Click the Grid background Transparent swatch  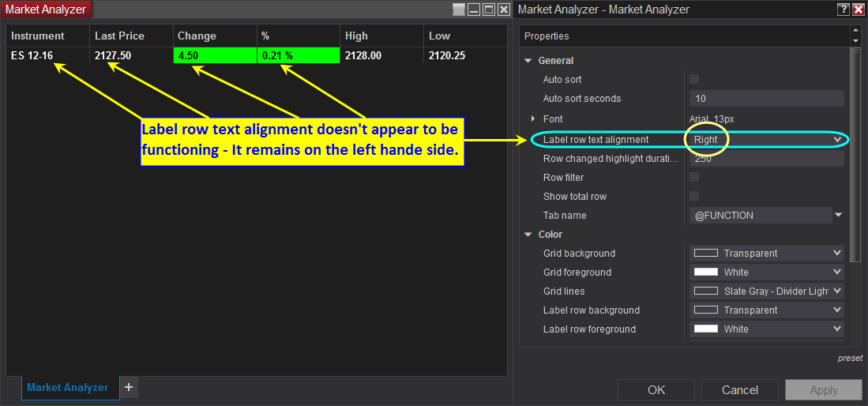(706, 253)
